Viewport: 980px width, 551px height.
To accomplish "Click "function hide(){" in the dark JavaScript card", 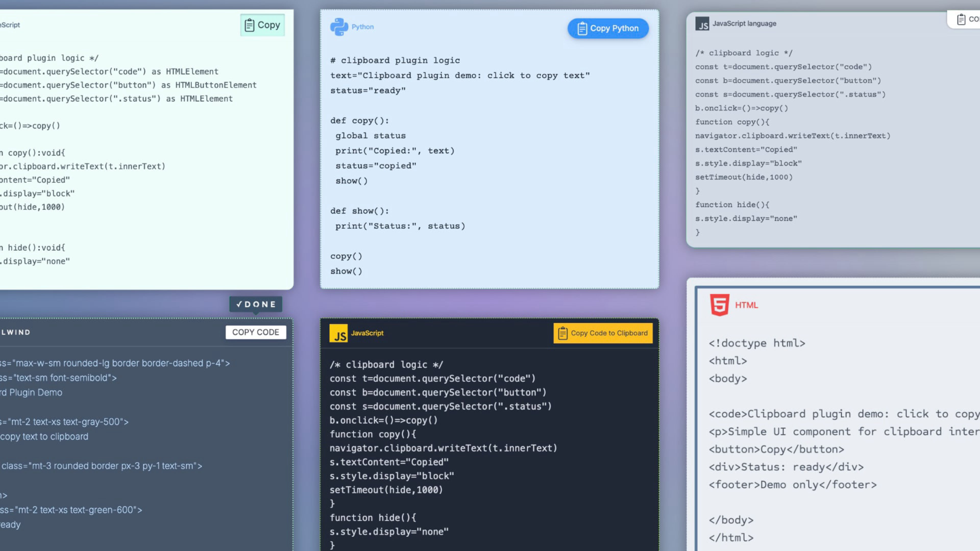I will [x=373, y=518].
